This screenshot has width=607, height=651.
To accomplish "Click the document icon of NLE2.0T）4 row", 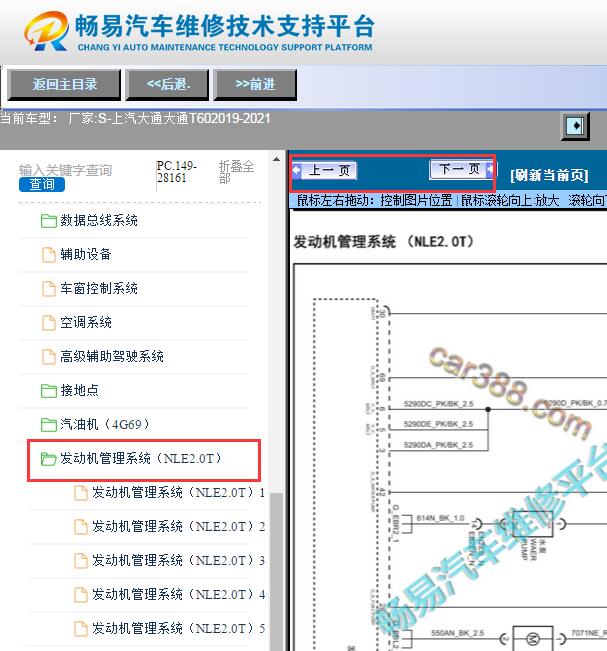I will tap(81, 595).
